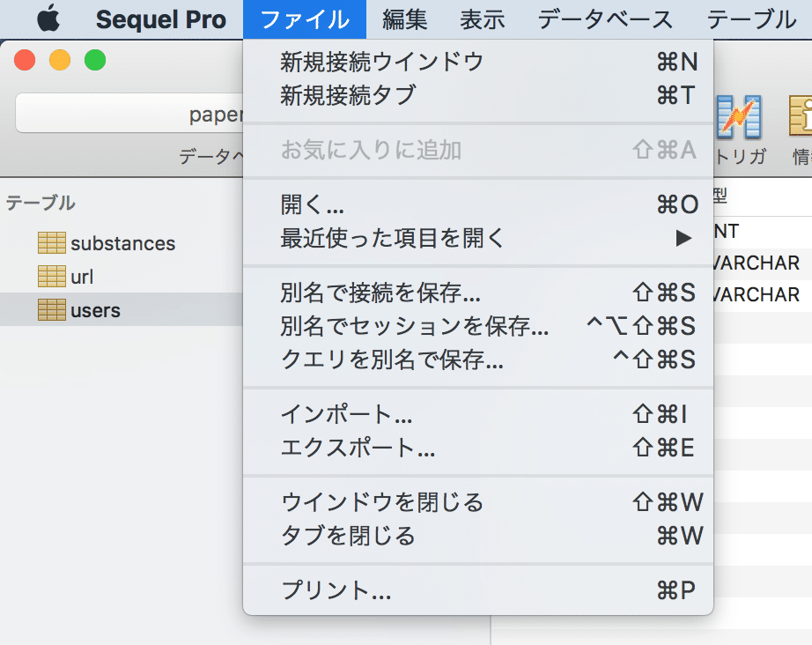Click the users table icon
Image resolution: width=812 pixels, height=645 pixels.
point(52,310)
